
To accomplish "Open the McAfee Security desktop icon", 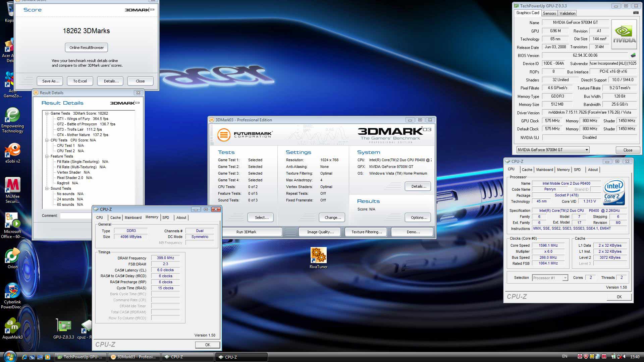I will [12, 190].
